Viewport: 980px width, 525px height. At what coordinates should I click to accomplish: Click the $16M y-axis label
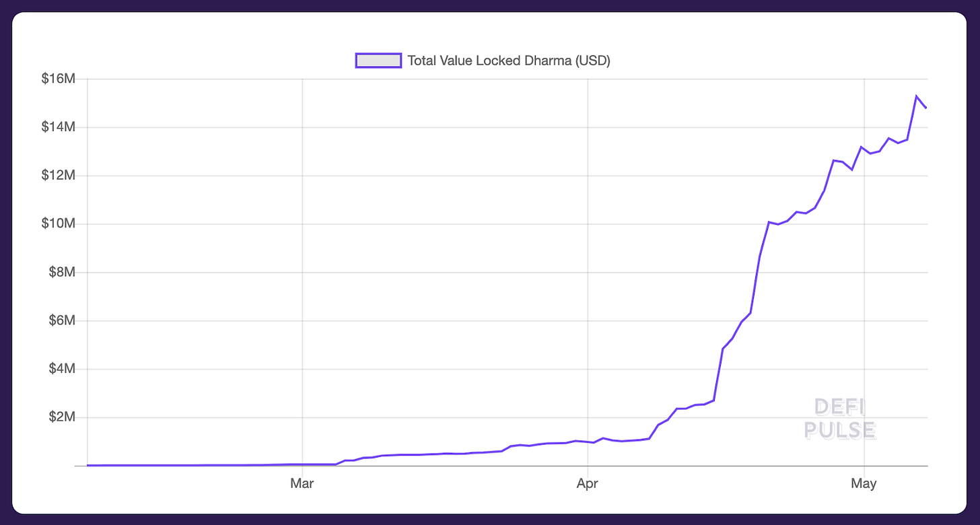[59, 79]
